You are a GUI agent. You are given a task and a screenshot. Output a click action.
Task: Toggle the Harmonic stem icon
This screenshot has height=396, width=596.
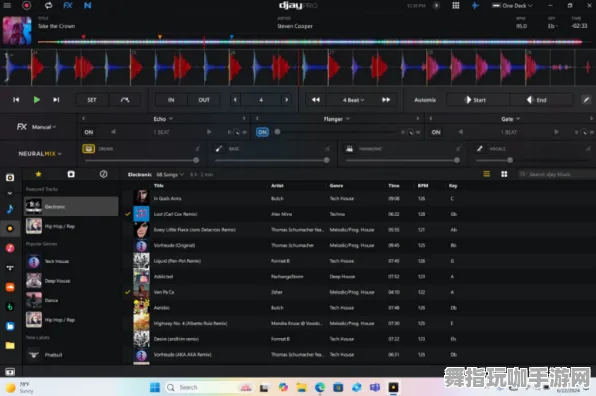click(x=349, y=149)
